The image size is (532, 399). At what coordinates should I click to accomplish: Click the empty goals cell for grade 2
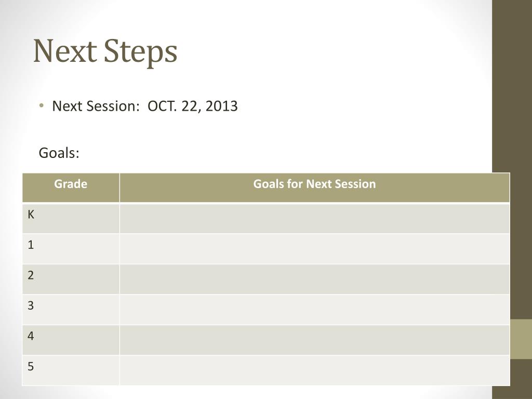point(314,279)
